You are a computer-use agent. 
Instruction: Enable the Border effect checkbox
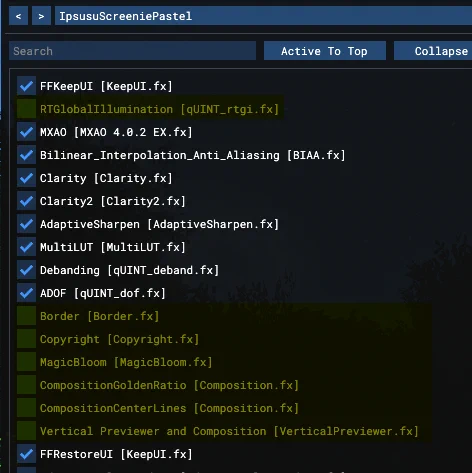(x=26, y=316)
